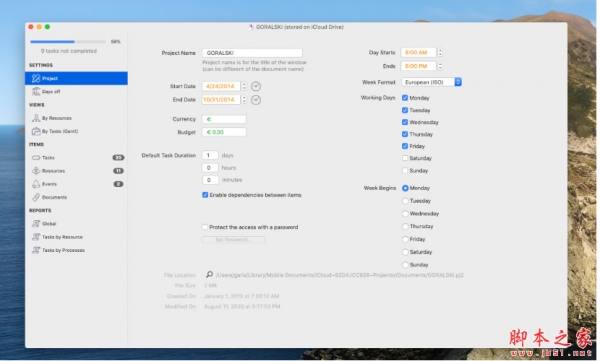Open the Global report icon

(x=36, y=224)
